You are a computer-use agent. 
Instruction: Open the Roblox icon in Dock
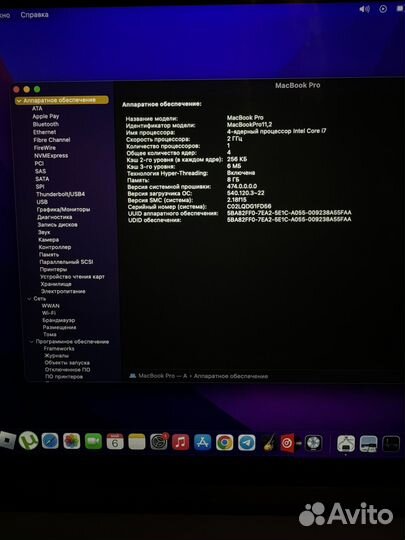tap(7, 440)
